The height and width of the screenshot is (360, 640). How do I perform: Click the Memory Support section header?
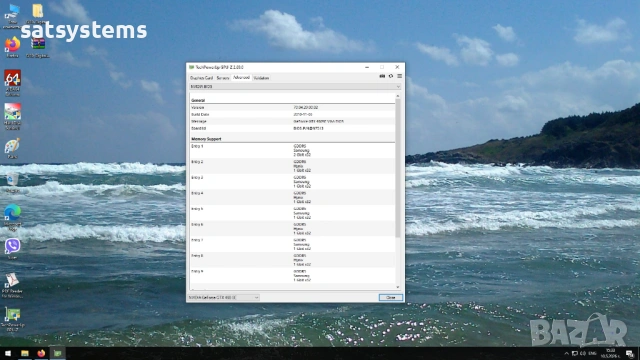coord(206,139)
